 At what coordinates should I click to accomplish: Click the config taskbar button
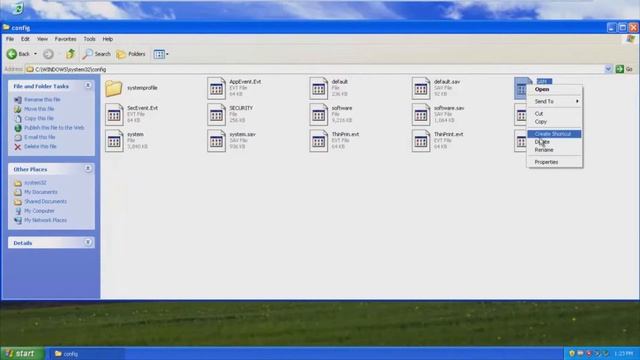(87, 354)
